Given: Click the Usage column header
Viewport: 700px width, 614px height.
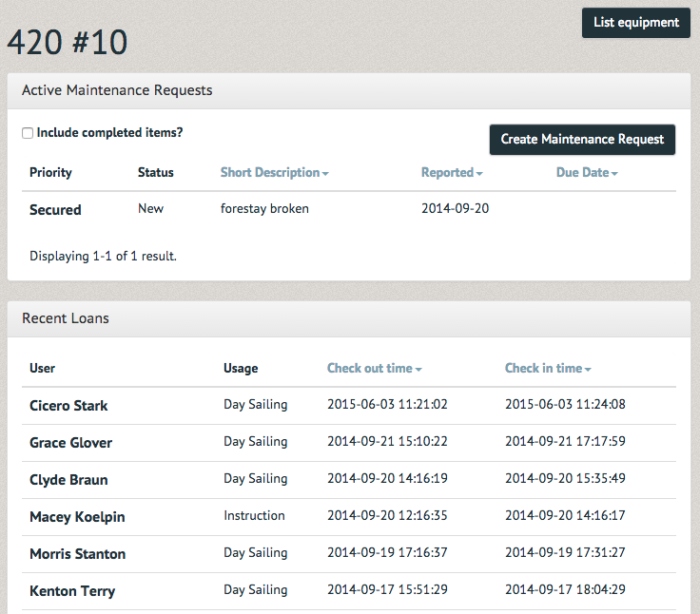Looking at the screenshot, I should (241, 369).
